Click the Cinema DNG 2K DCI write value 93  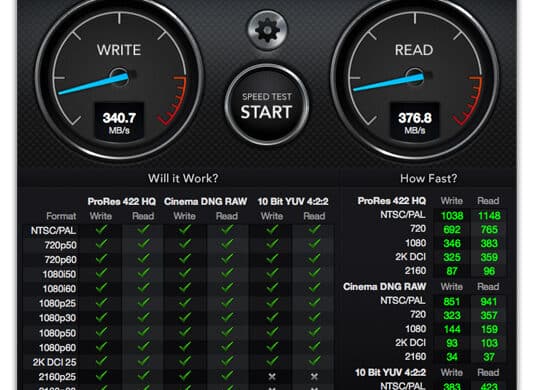point(452,343)
